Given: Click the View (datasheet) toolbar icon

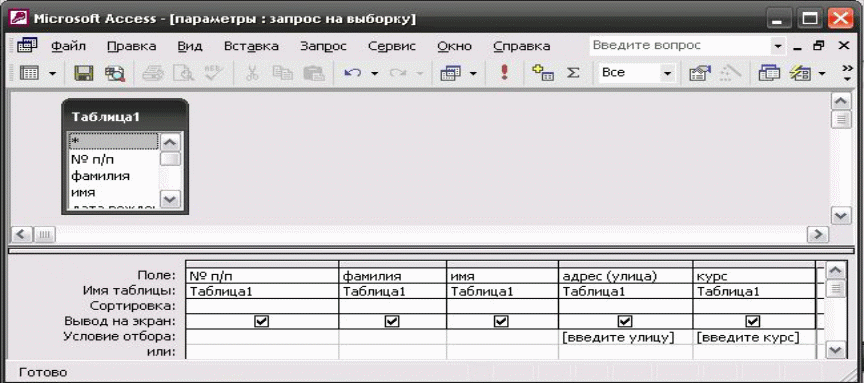Looking at the screenshot, I should [29, 73].
